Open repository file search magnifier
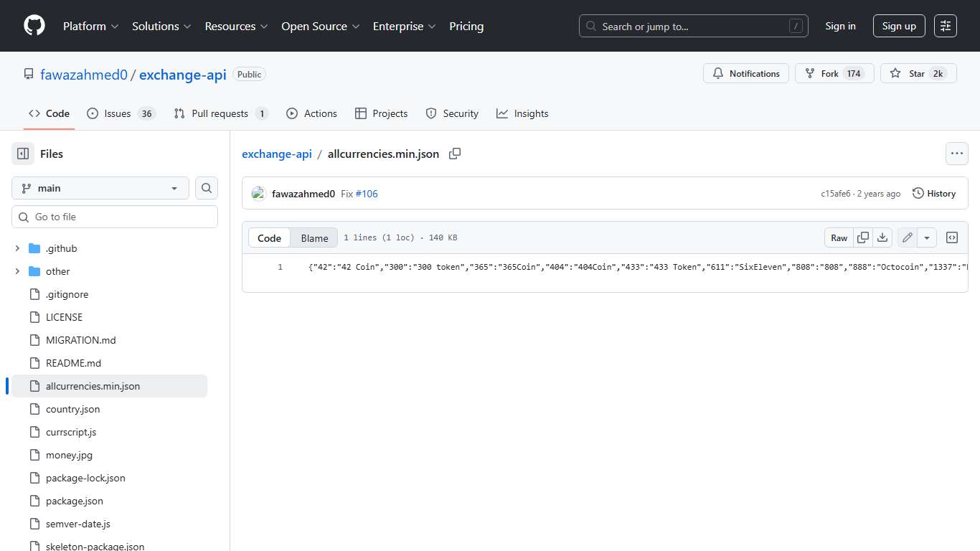Screen dimensions: 980x551 click(x=207, y=188)
